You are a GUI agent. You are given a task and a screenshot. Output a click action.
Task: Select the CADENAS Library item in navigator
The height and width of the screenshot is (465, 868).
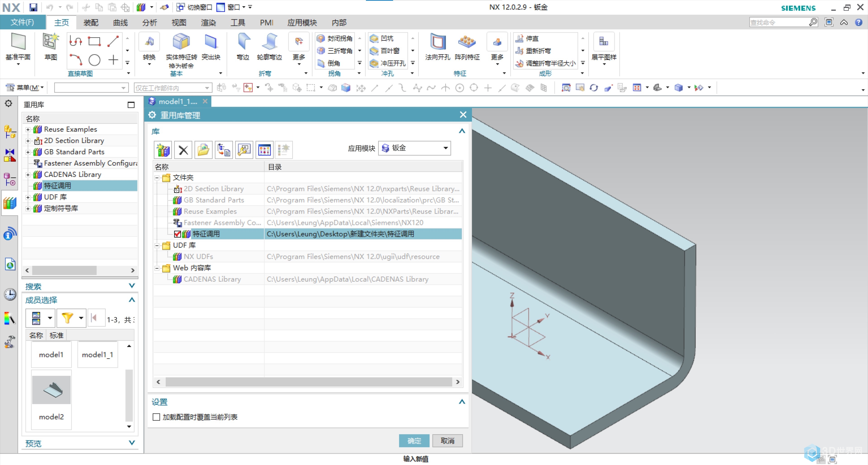coord(72,175)
